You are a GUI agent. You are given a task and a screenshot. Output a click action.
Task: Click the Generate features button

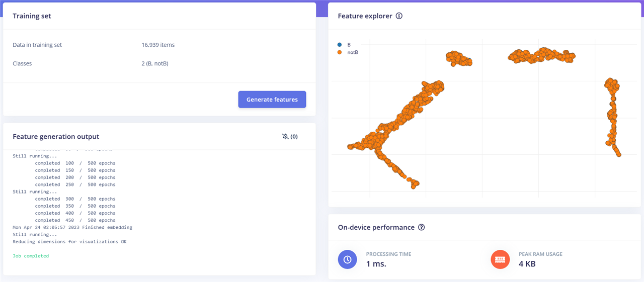click(x=272, y=100)
